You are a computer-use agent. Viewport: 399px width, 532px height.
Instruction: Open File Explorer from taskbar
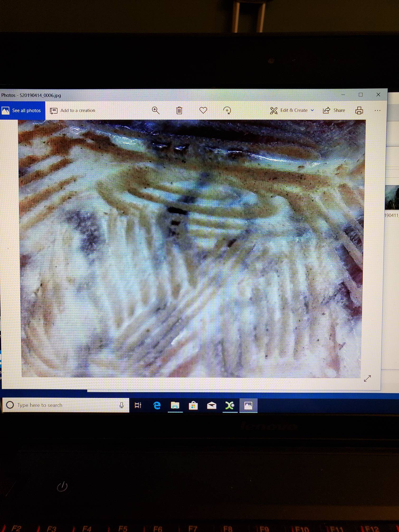tap(175, 405)
